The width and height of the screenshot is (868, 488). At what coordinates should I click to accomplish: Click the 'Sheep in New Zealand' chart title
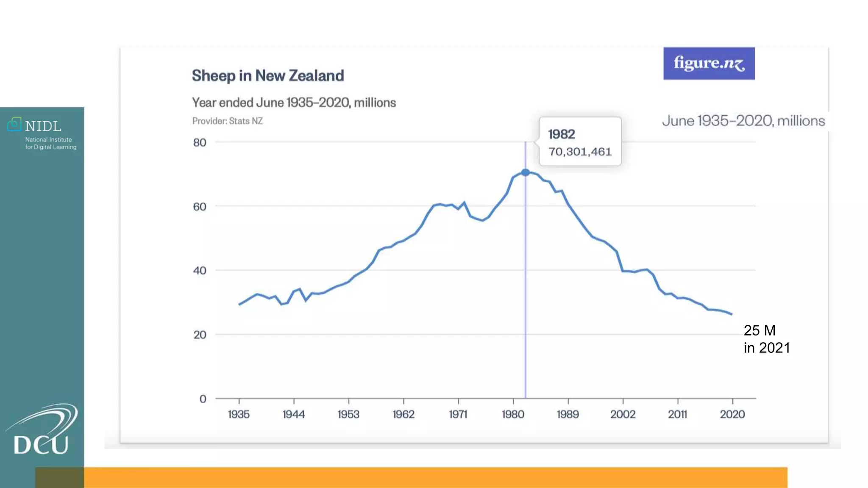coord(268,76)
